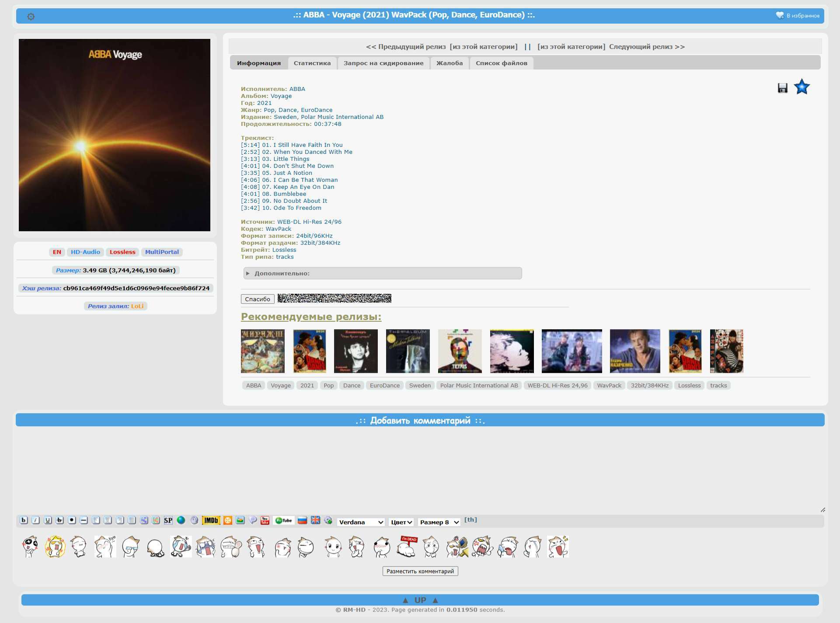The height and width of the screenshot is (623, 840).
Task: Insert the smiley wearing blue glasses
Action: click(130, 546)
